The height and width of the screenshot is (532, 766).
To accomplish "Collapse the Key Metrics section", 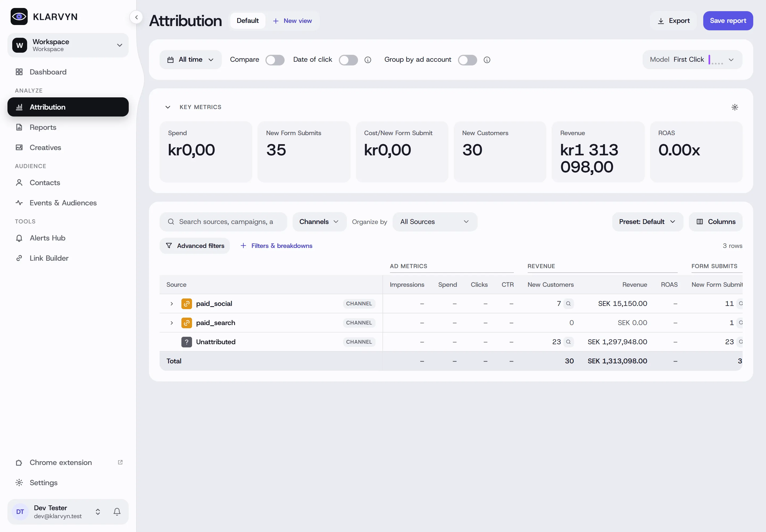I will [x=168, y=107].
